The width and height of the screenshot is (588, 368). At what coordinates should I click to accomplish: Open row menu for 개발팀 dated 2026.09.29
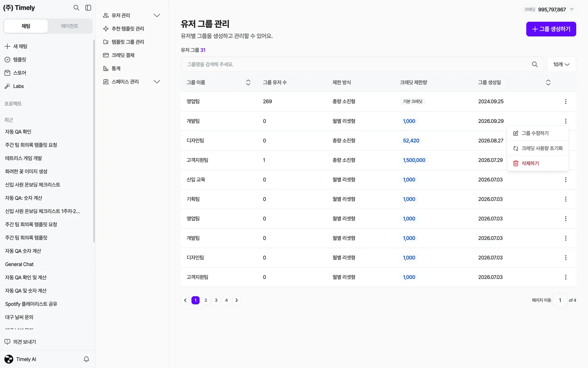(x=566, y=121)
